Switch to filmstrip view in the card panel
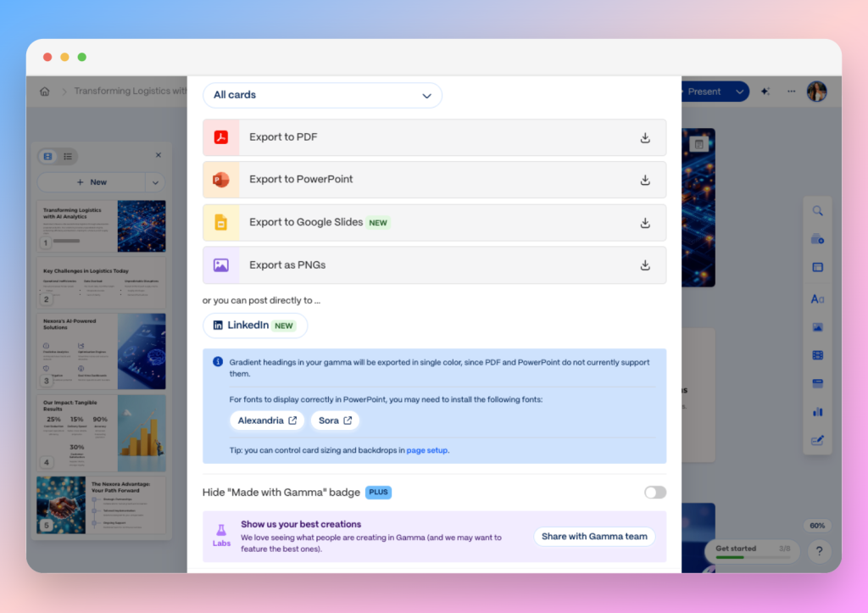 click(x=48, y=157)
